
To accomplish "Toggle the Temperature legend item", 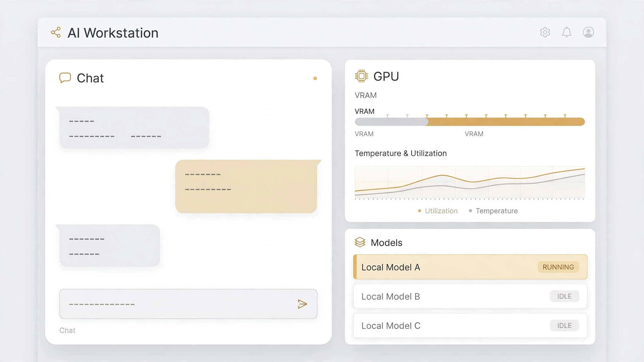I will tap(493, 211).
